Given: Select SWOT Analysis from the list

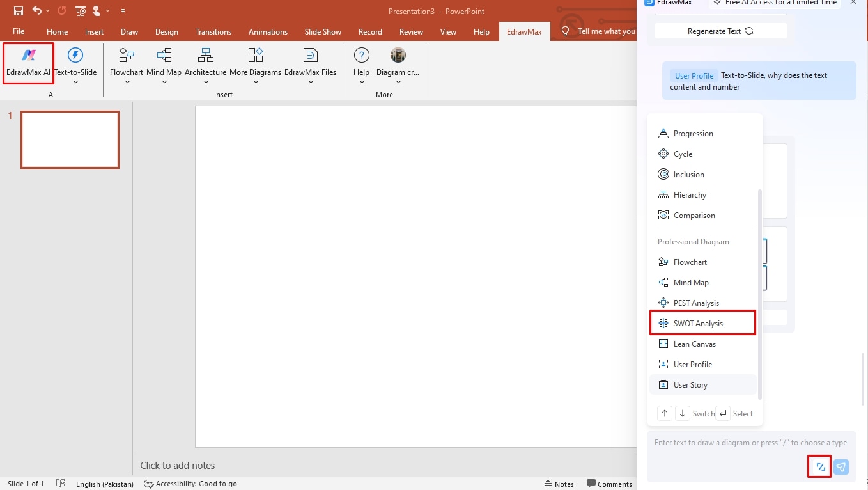Looking at the screenshot, I should click(x=703, y=323).
